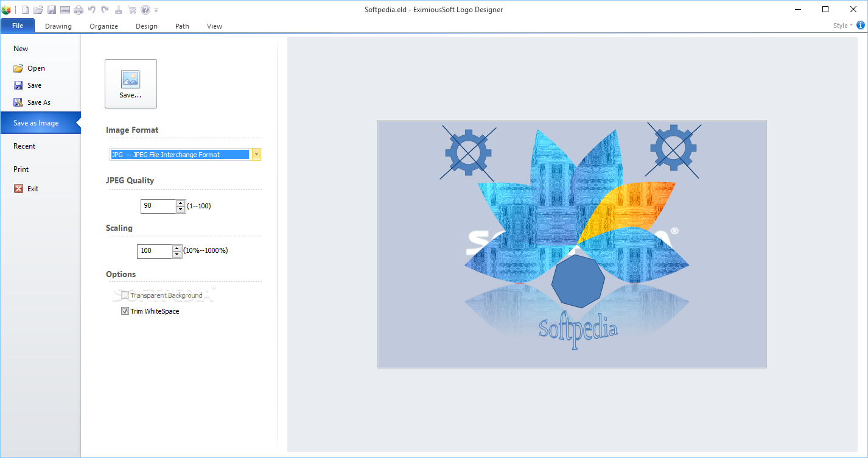
Task: Increase Scaling with up arrow
Action: (x=177, y=247)
